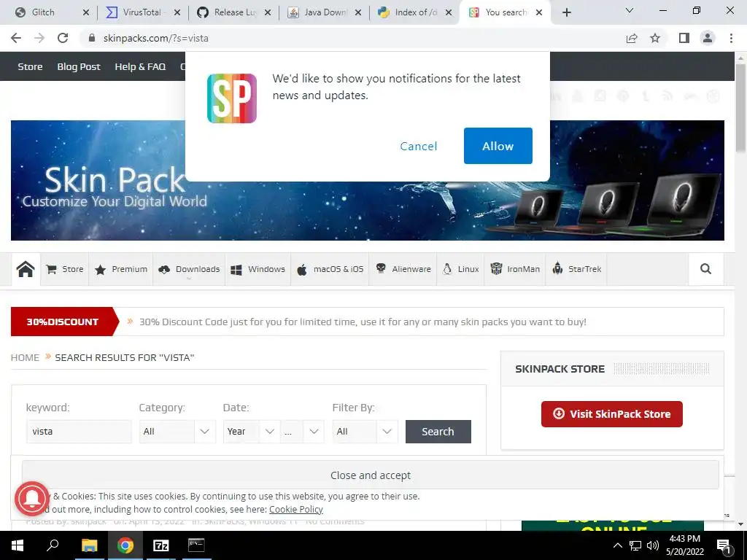Click the 30% discount code ticker text
This screenshot has width=747, height=560.
(363, 322)
